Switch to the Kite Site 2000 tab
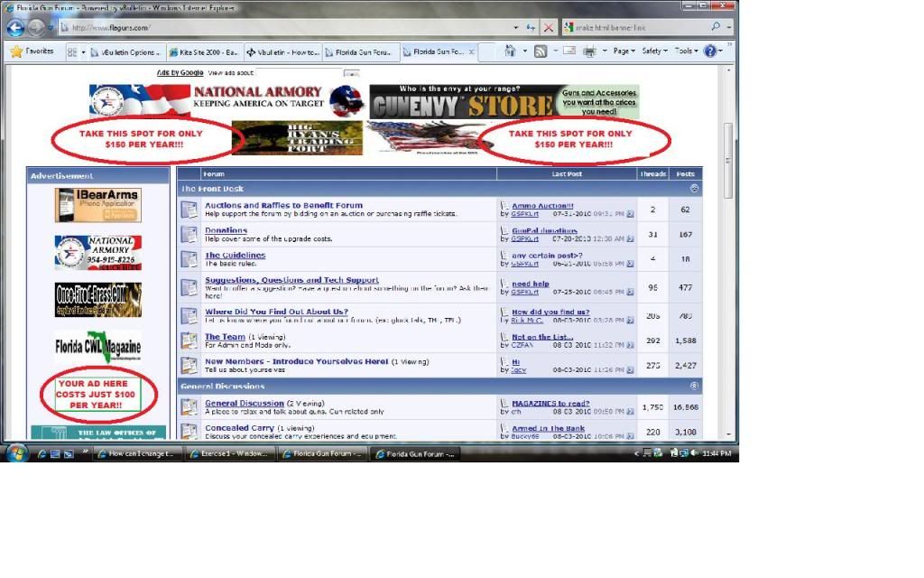The width and height of the screenshot is (924, 578). 204,51
